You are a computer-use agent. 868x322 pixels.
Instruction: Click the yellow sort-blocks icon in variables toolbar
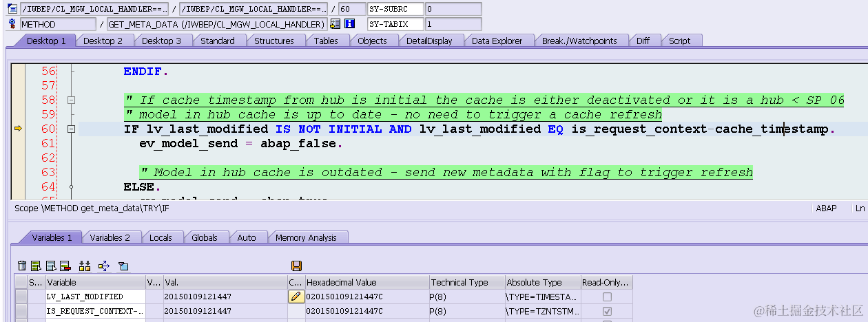pos(85,266)
